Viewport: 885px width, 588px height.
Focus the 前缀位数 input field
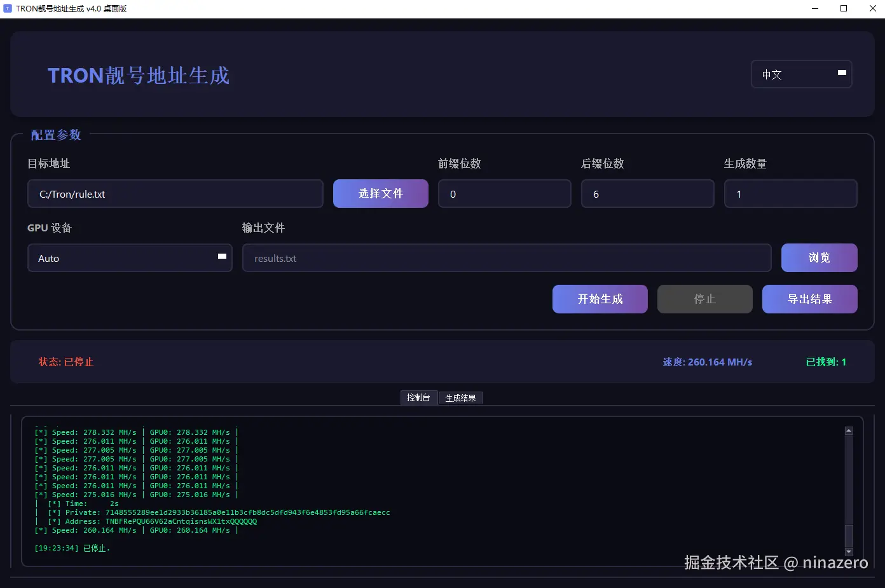point(505,194)
